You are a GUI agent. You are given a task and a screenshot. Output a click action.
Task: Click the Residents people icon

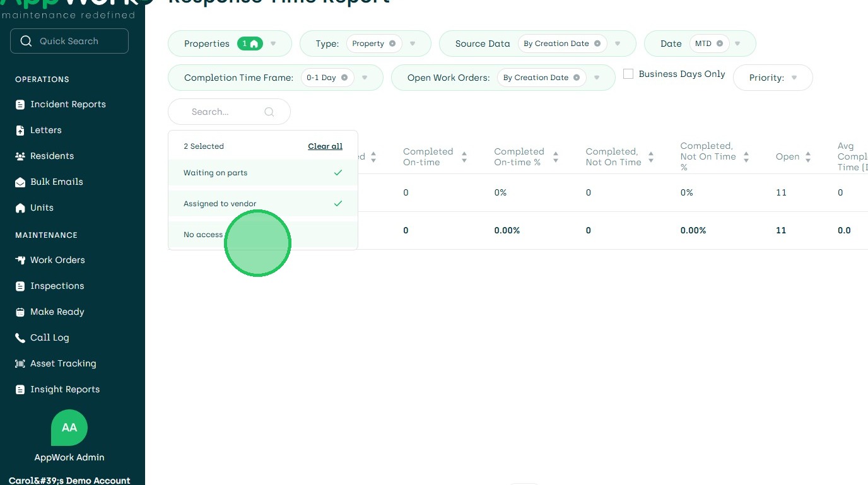click(20, 156)
